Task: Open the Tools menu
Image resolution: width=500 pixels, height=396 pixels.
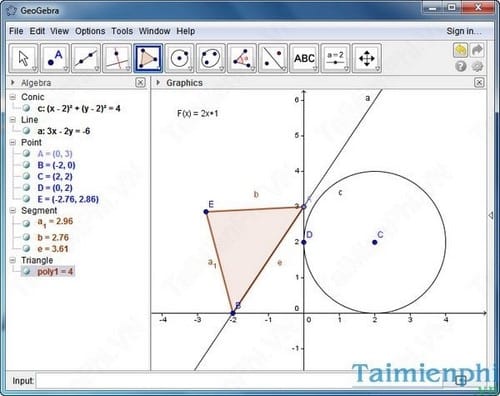Action: pos(122,31)
